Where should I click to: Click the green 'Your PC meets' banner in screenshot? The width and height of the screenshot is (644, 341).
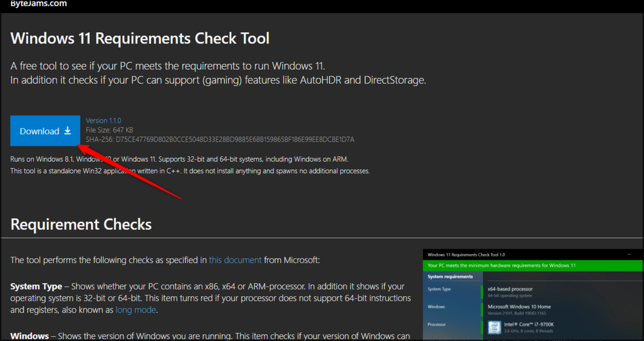(532, 265)
